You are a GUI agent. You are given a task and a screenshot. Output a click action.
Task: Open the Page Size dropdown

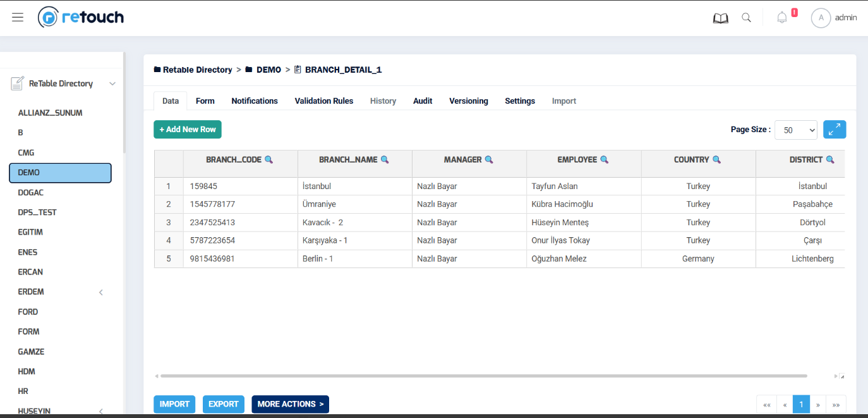click(795, 130)
